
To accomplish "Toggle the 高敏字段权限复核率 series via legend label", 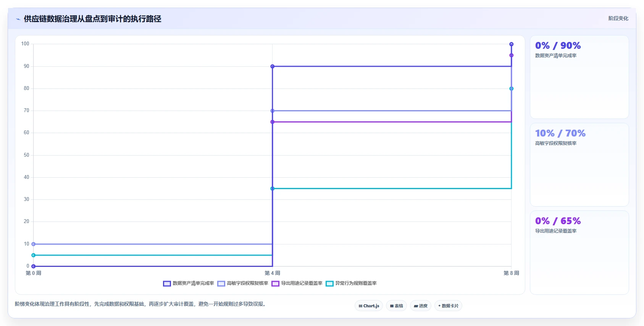I will pyautogui.click(x=247, y=283).
